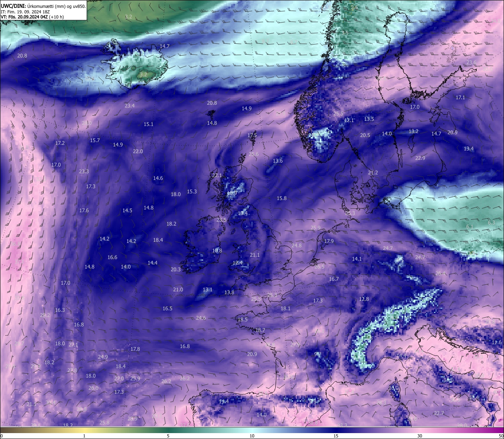Click the 15.1 value on the map
The height and width of the screenshot is (439, 504).
pyautogui.click(x=148, y=124)
